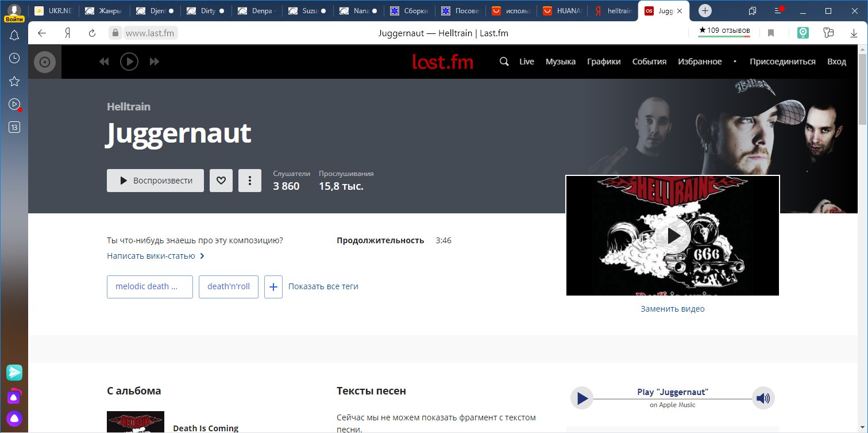Open sidebar tab counter showing 13
The height and width of the screenshot is (433, 868).
click(14, 127)
